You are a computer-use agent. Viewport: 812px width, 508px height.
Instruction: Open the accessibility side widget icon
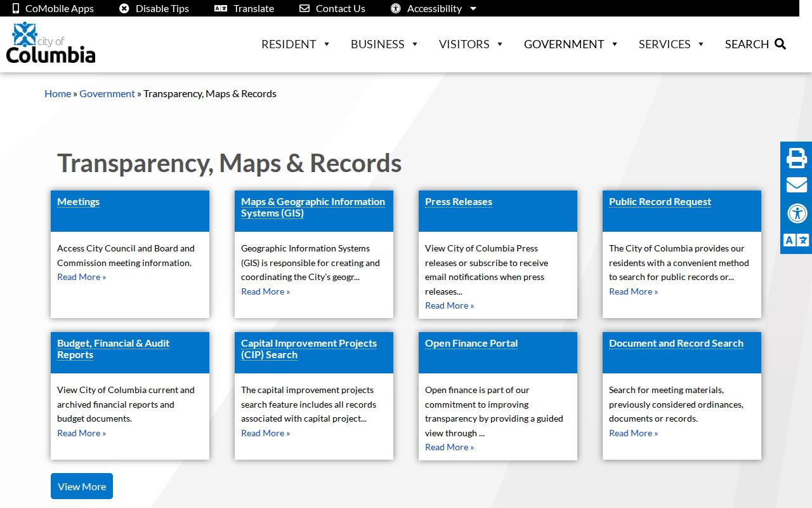click(797, 213)
